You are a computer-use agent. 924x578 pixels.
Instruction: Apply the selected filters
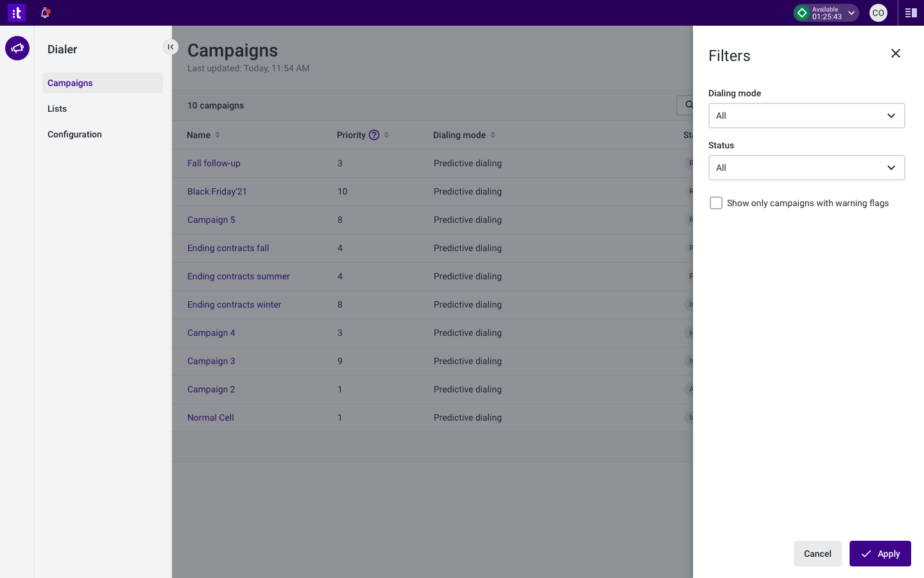[x=880, y=554]
